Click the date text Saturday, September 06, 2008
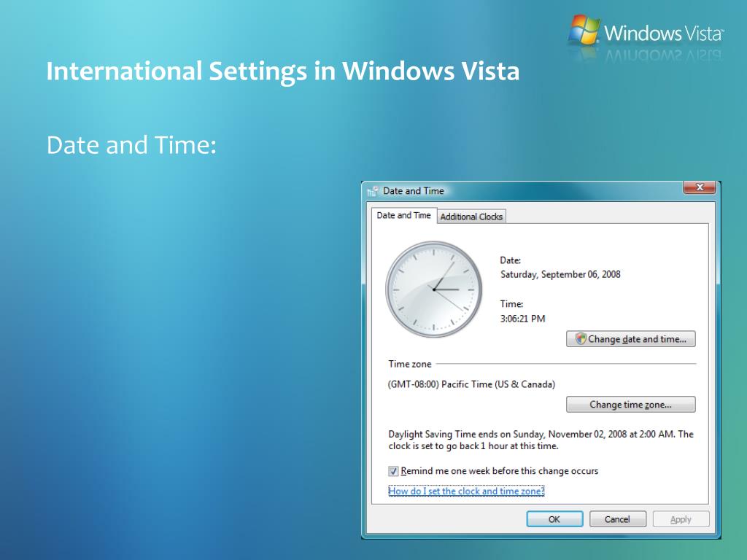The image size is (747, 560). point(560,274)
